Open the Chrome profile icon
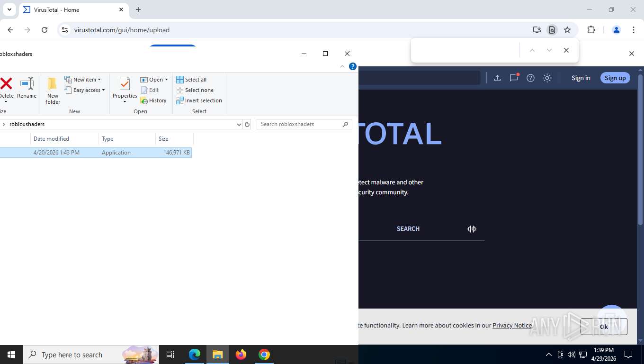The height and width of the screenshot is (364, 644). point(617,30)
